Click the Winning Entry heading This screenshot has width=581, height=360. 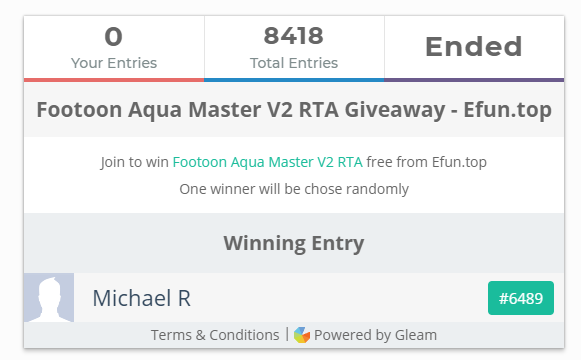pos(294,243)
